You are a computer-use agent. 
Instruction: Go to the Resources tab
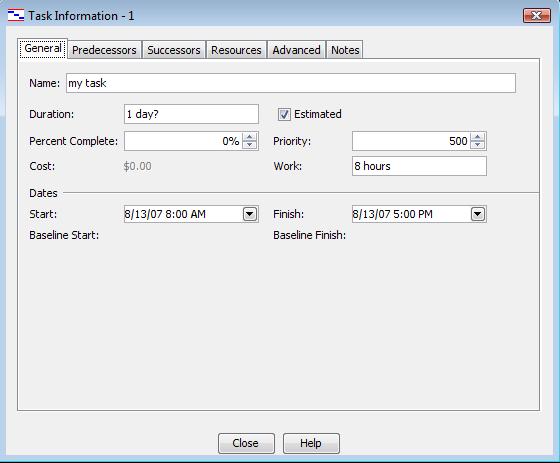(x=236, y=50)
